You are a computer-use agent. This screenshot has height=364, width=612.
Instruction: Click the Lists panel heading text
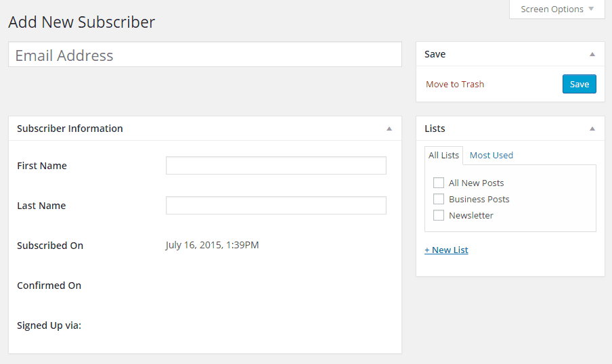[435, 129]
